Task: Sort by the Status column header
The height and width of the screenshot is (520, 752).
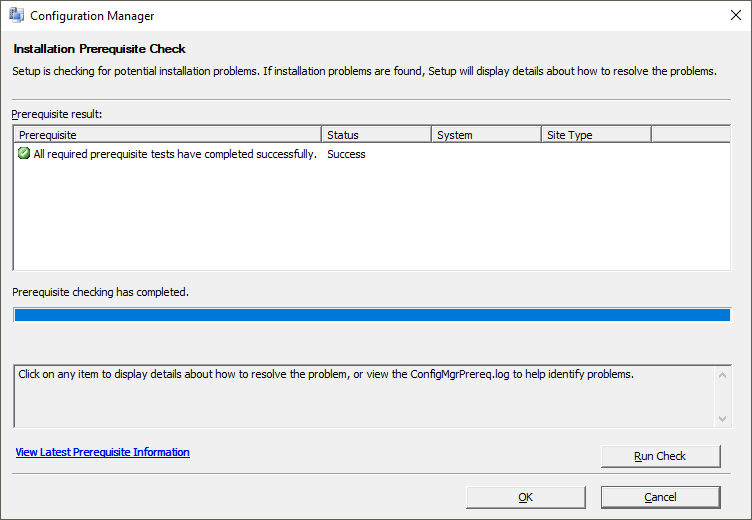Action: click(x=376, y=135)
